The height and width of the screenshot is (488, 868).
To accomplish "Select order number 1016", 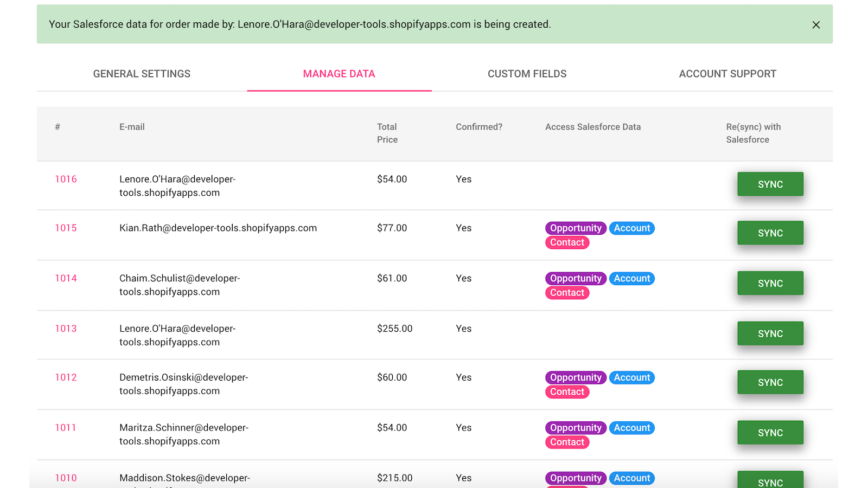I will 66,179.
